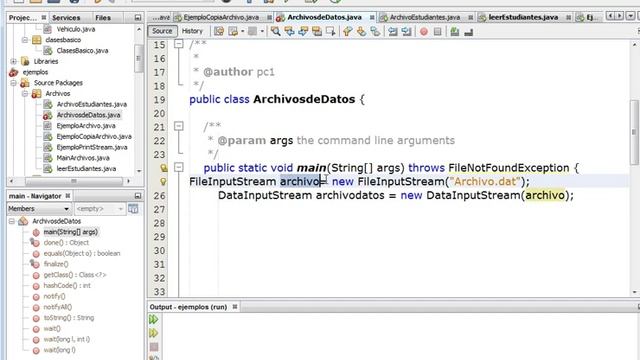Click Shift Line Right icon
The width and height of the screenshot is (640, 360).
tap(407, 31)
